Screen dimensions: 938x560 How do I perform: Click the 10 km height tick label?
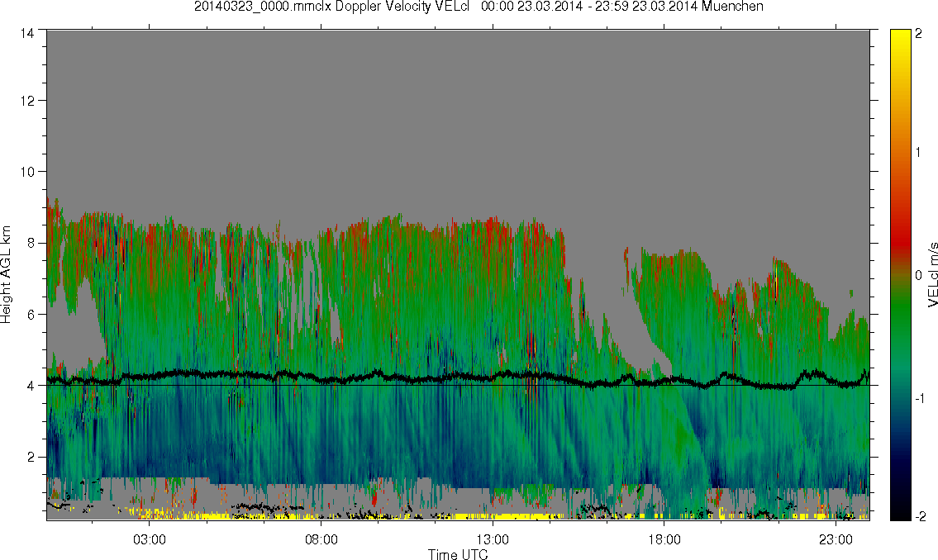[27, 172]
